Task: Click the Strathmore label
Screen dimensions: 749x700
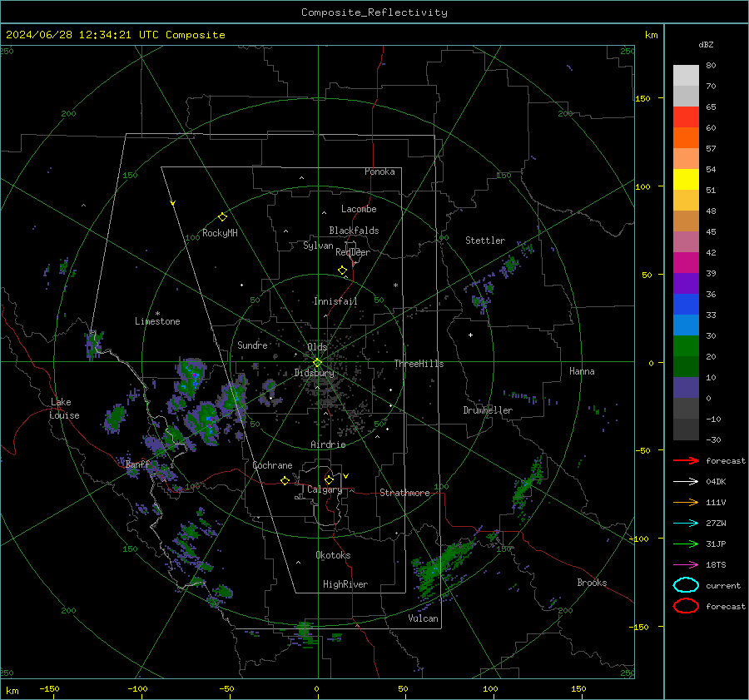Action: point(404,493)
